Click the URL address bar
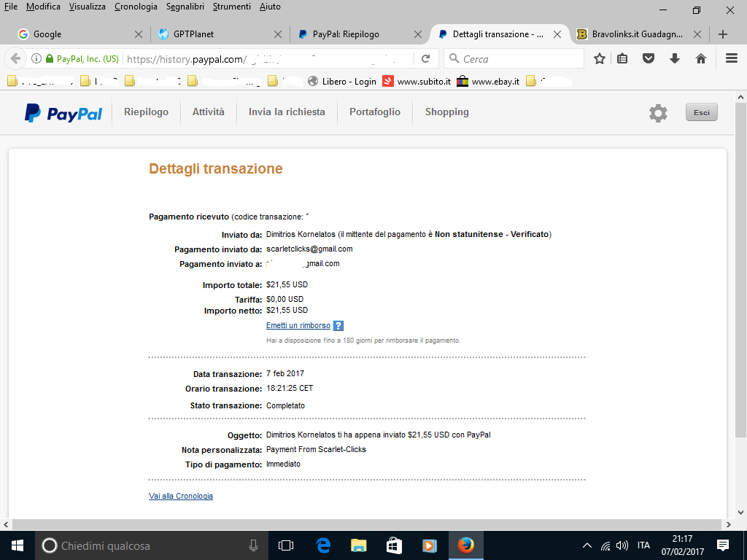The width and height of the screenshot is (747, 560). click(269, 58)
